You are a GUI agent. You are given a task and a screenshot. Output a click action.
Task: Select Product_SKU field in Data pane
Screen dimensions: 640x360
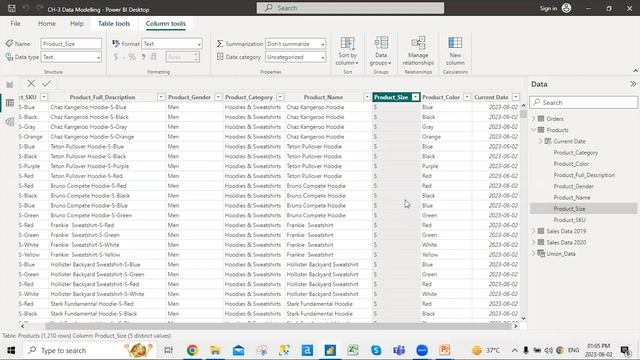click(569, 220)
